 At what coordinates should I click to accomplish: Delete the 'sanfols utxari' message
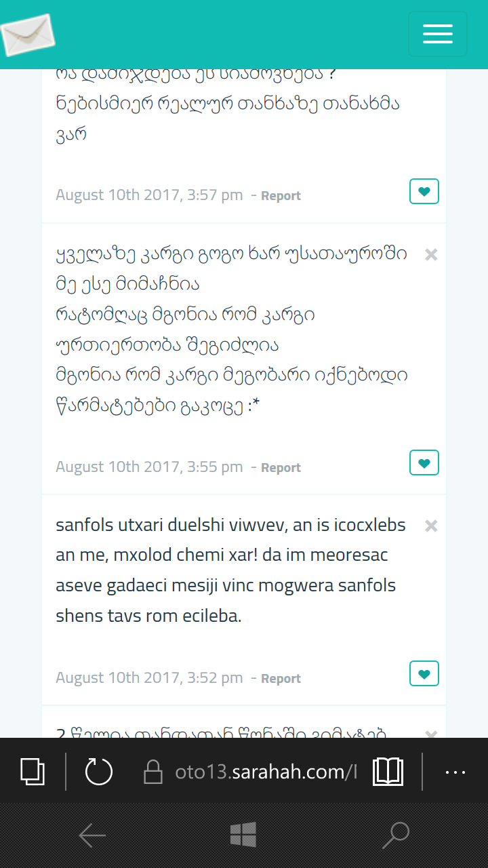pyautogui.click(x=431, y=526)
